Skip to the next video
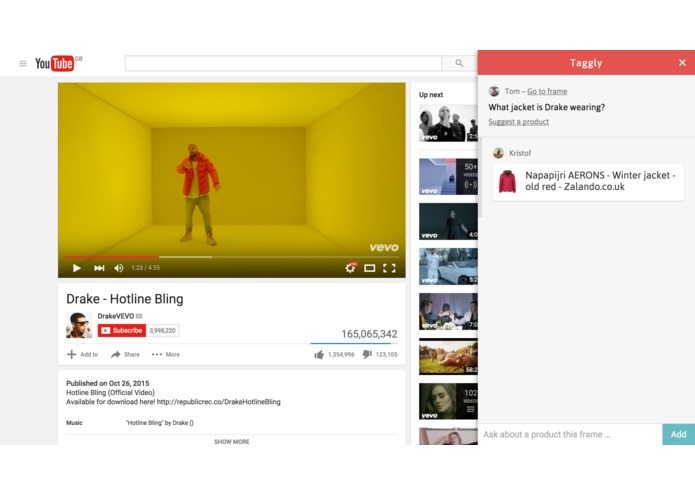This screenshot has width=695, height=494. [x=99, y=268]
